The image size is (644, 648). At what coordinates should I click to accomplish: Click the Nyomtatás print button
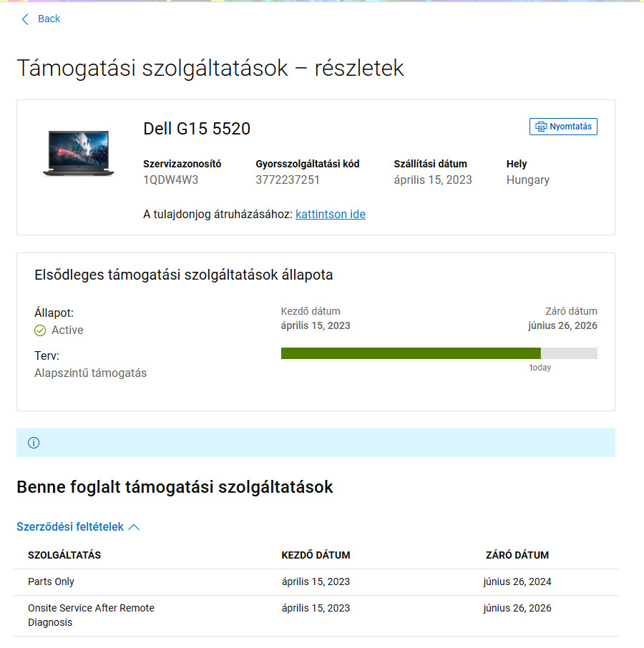coord(563,127)
